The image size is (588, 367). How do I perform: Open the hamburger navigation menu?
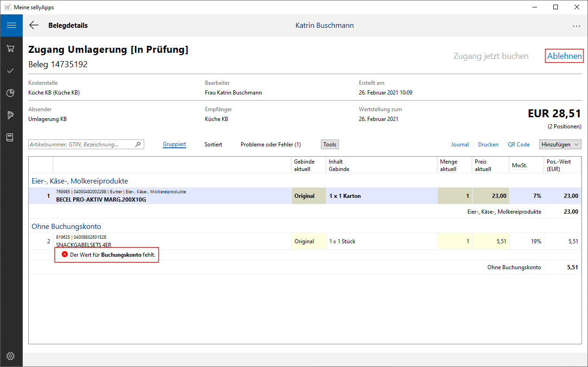click(x=11, y=25)
